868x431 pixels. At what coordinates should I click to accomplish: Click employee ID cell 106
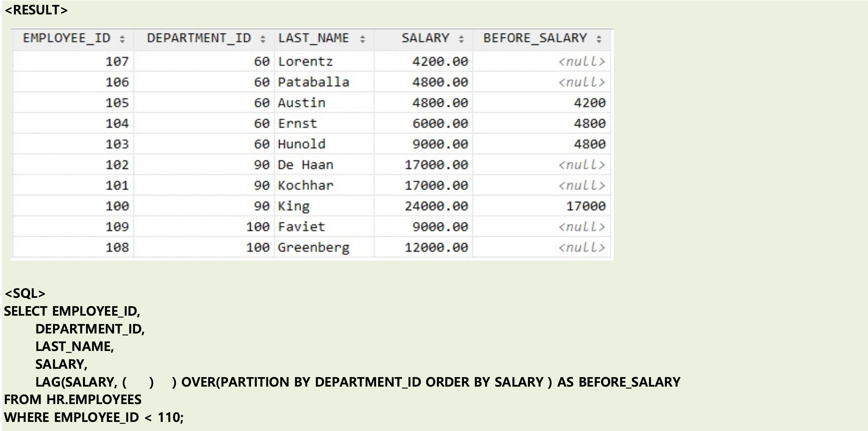[x=117, y=82]
